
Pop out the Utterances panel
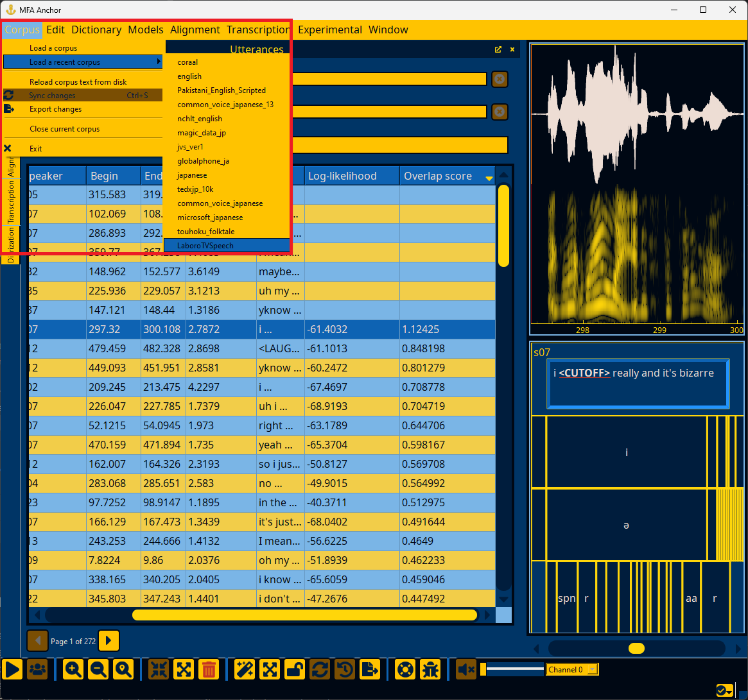pos(498,49)
